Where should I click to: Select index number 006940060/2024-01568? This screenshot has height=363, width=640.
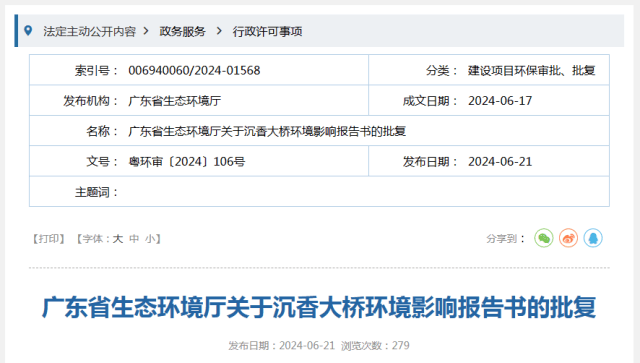[x=194, y=70]
